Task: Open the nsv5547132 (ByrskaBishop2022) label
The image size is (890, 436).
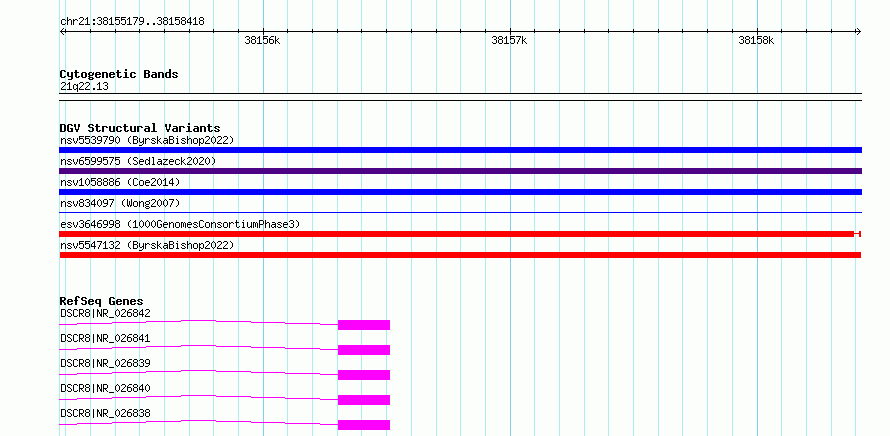Action: 147,245
